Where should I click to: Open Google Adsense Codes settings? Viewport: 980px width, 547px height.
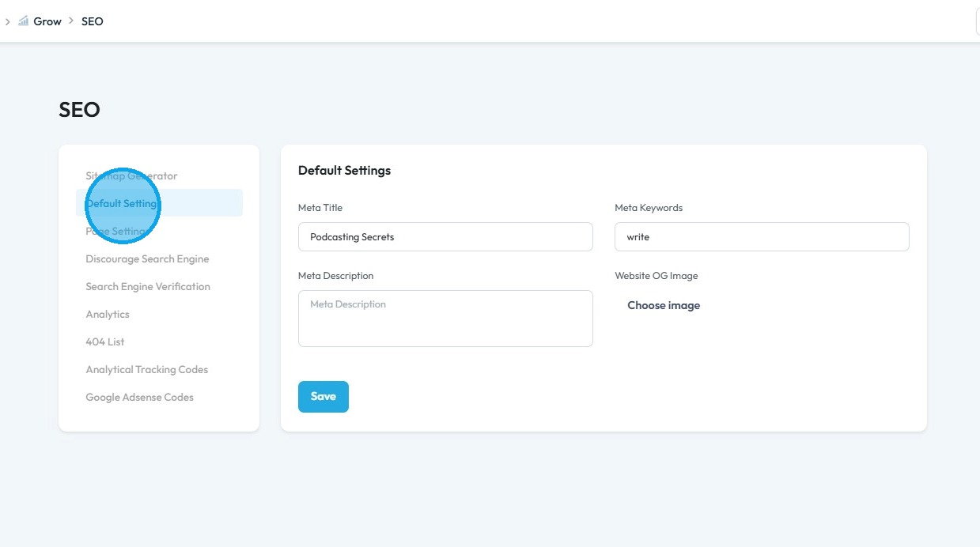(139, 397)
